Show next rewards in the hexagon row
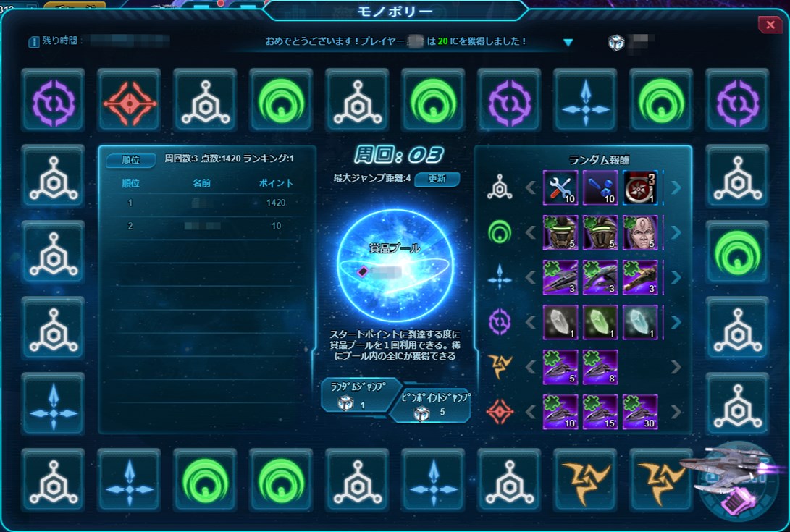This screenshot has height=532, width=790. (676, 187)
